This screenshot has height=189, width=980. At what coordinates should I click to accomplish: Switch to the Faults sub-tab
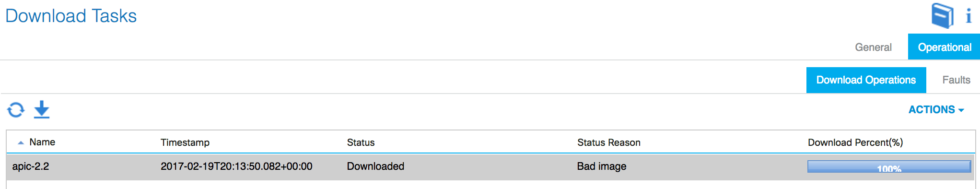pos(956,80)
